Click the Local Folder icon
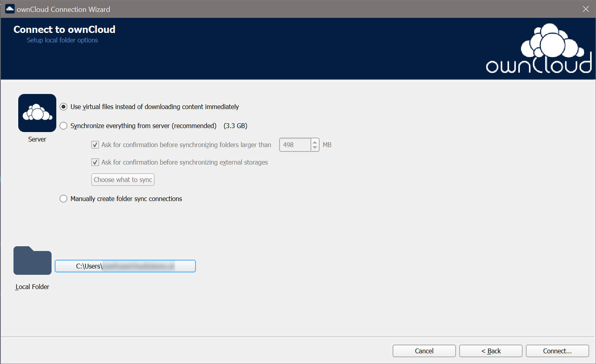This screenshot has width=596, height=364. [x=33, y=261]
